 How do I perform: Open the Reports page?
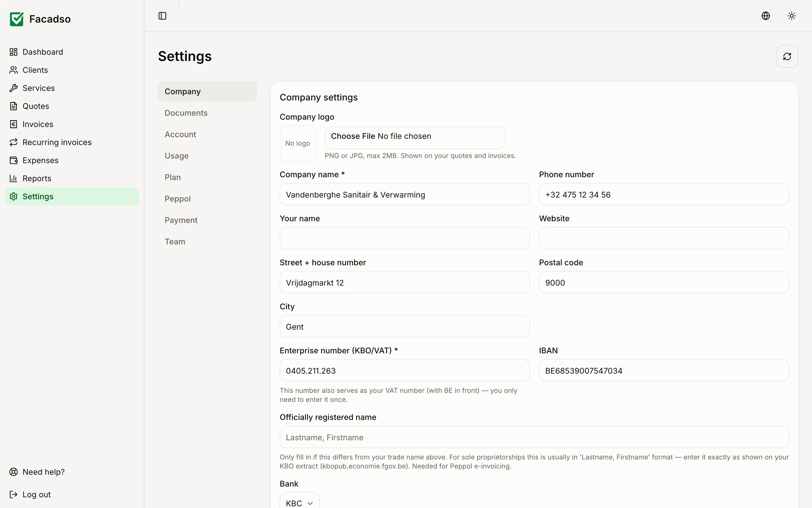click(72, 178)
